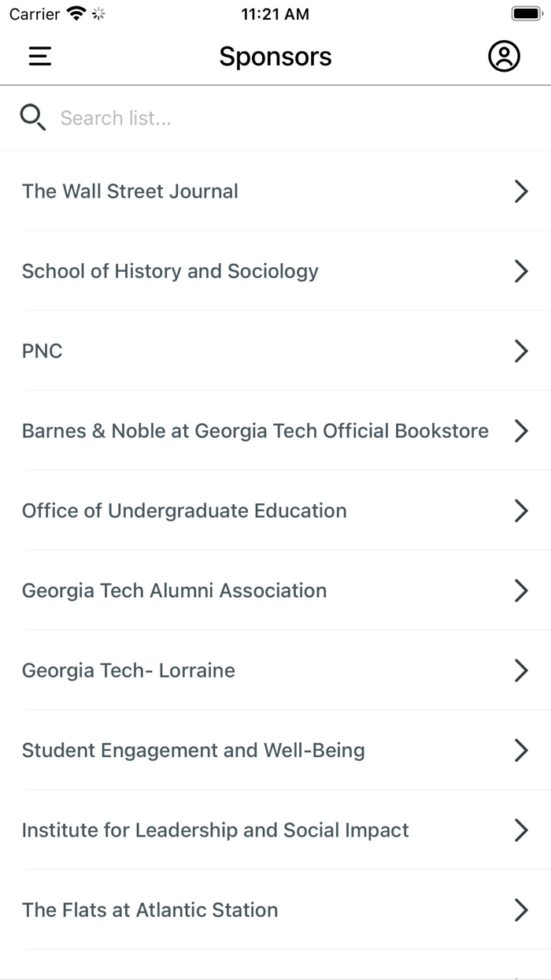This screenshot has height=980, width=551.
Task: Open the user profile icon
Action: pos(505,56)
